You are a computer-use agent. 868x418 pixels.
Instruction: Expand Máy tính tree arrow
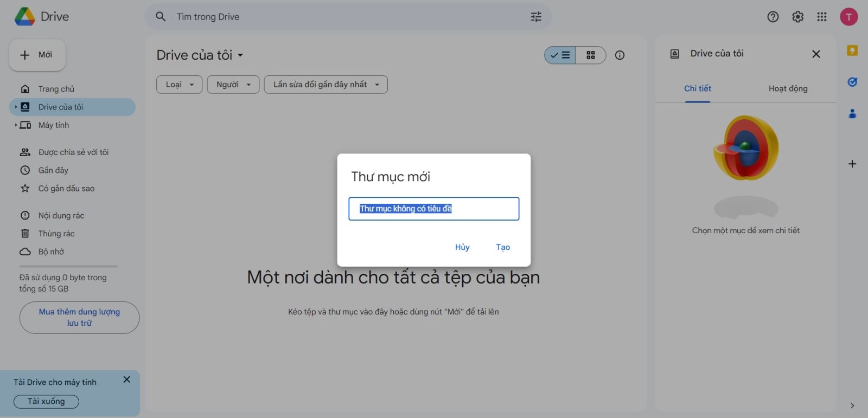coord(16,125)
